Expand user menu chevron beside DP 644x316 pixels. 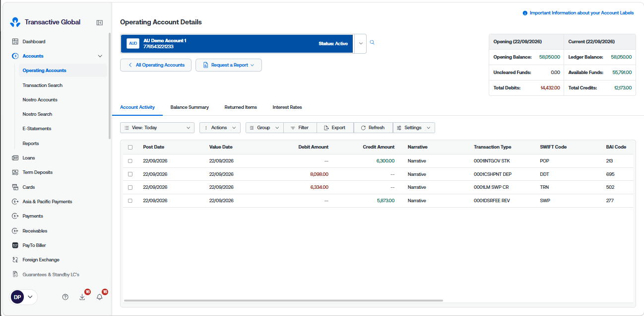coord(30,297)
